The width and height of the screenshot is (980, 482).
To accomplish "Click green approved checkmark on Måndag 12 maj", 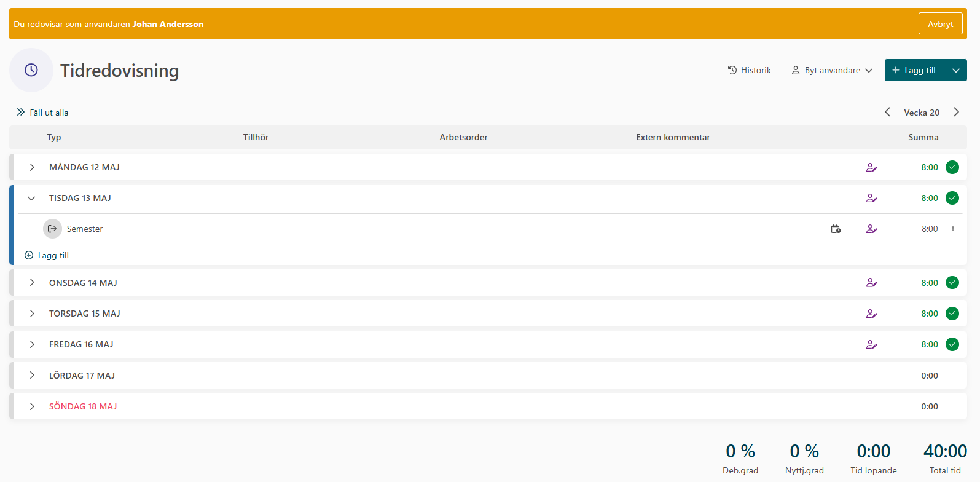I will [x=952, y=167].
